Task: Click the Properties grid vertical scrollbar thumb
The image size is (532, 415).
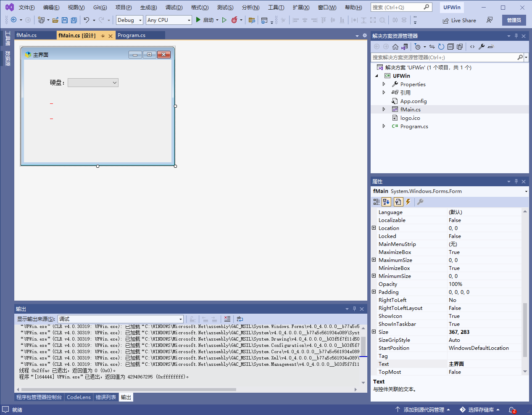Action: pyautogui.click(x=525, y=330)
